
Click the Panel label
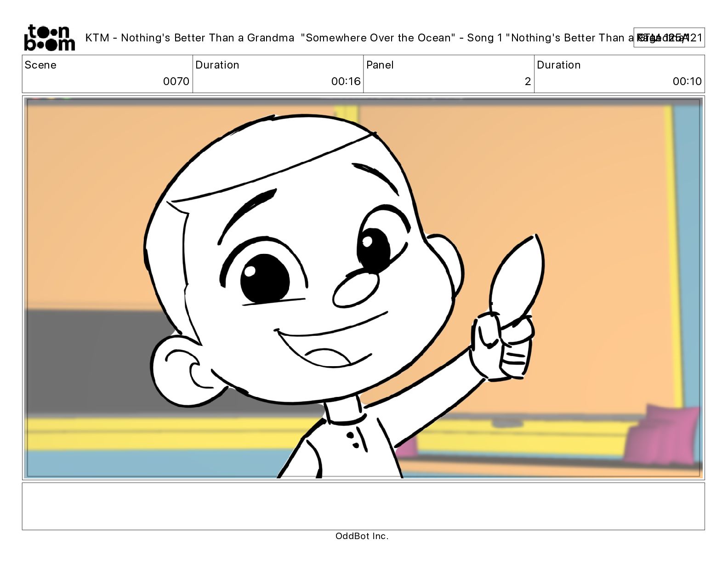pyautogui.click(x=380, y=65)
